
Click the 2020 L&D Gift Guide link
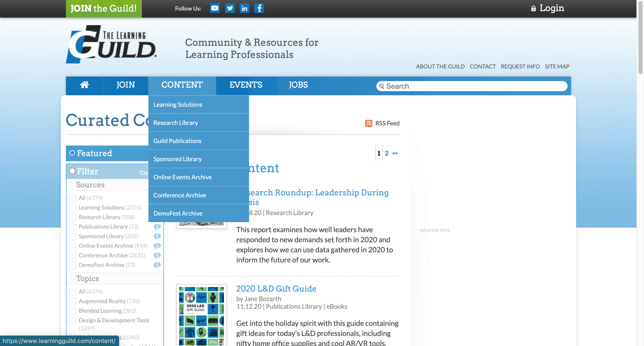[x=276, y=289]
